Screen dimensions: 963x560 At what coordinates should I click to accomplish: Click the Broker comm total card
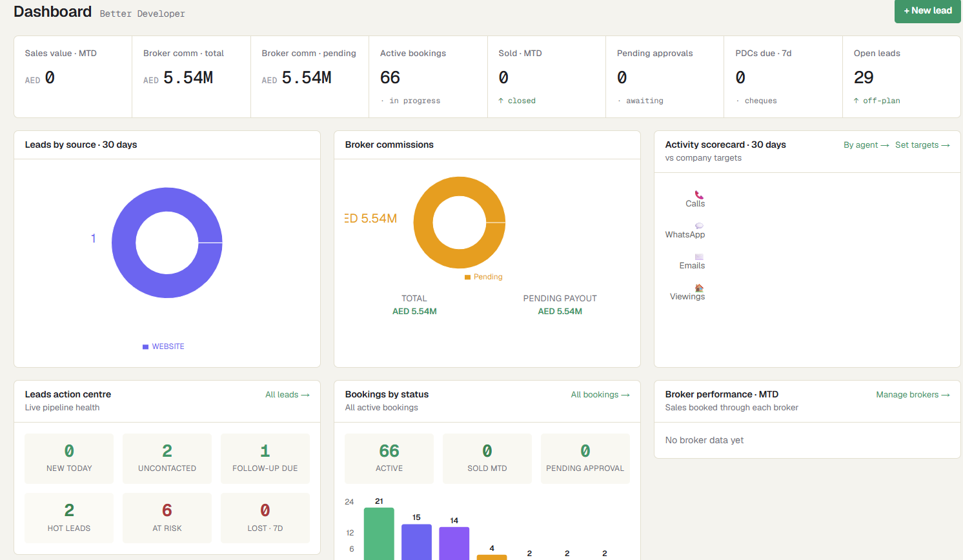(192, 77)
